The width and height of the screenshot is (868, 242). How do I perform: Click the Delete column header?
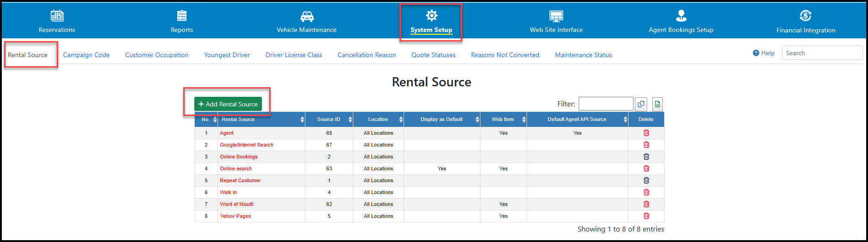[x=646, y=119]
